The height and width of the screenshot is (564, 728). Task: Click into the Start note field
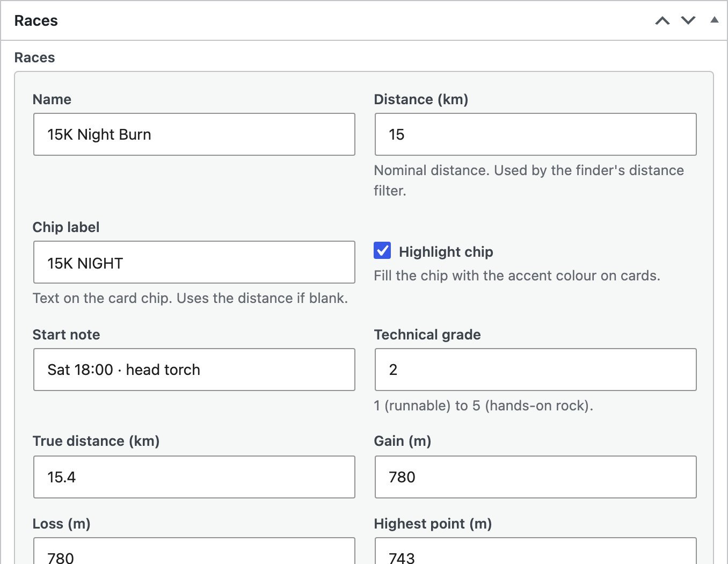tap(194, 370)
